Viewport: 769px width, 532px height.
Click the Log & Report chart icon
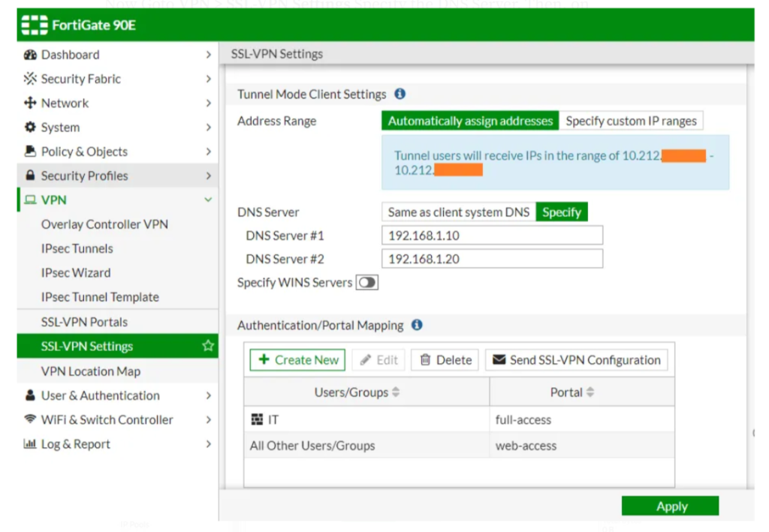pyautogui.click(x=30, y=443)
